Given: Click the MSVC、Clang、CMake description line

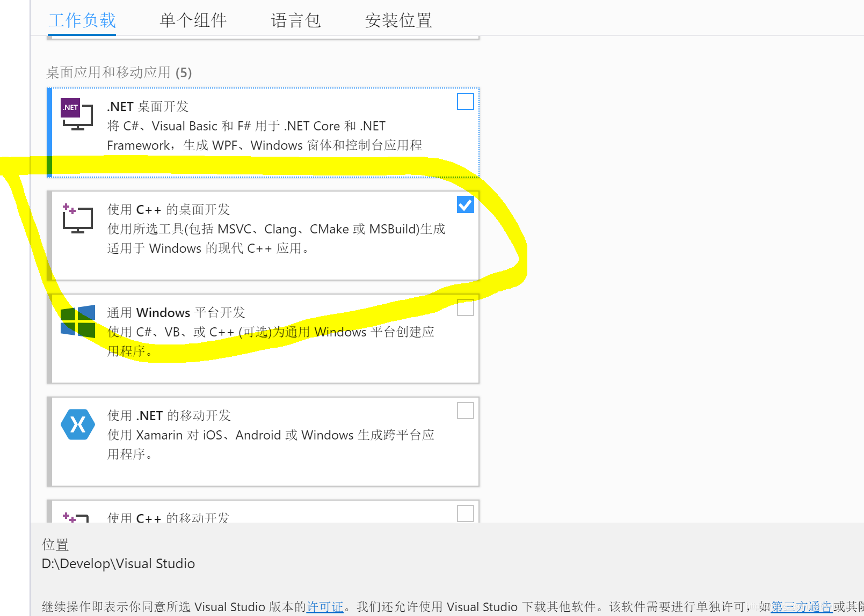Looking at the screenshot, I should coord(276,229).
